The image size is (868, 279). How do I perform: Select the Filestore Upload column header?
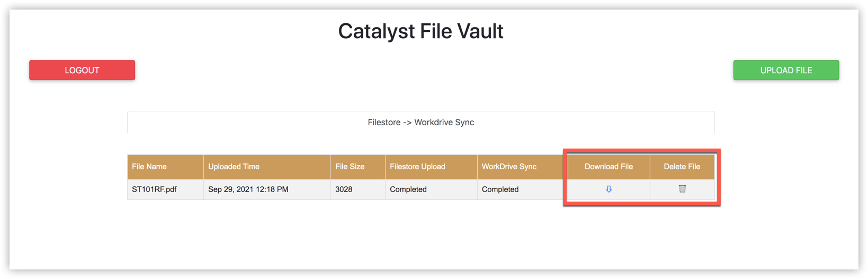pyautogui.click(x=417, y=167)
